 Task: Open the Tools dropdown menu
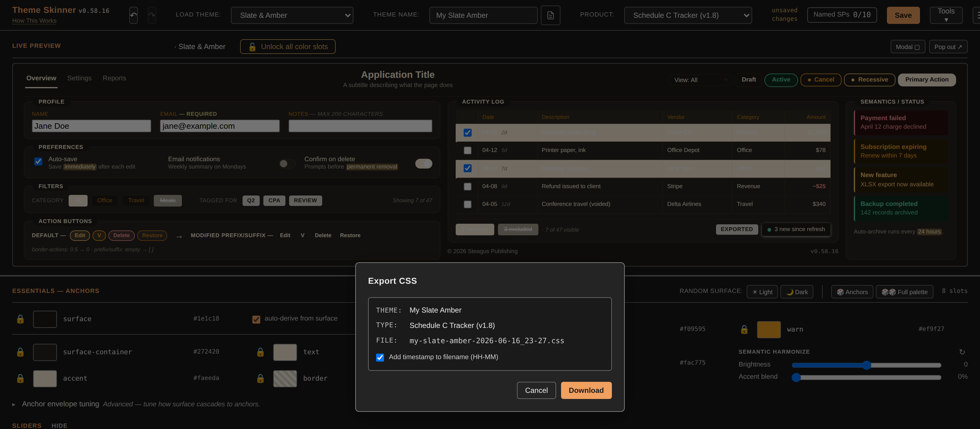pyautogui.click(x=946, y=15)
